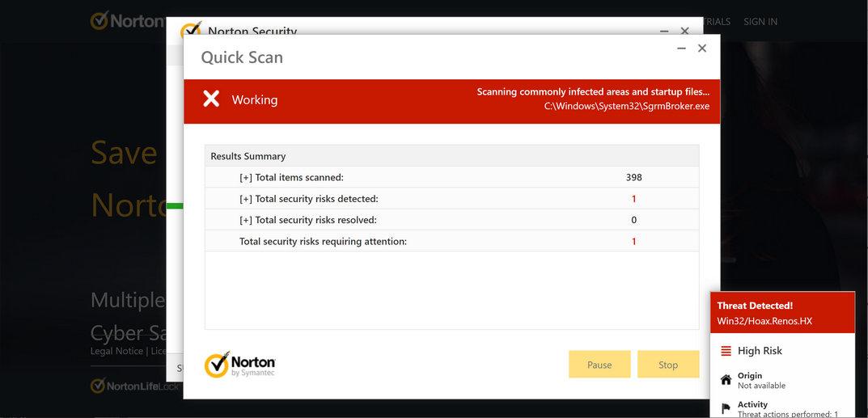Image resolution: width=868 pixels, height=418 pixels.
Task: Stop the Quick Scan
Action: 668,365
